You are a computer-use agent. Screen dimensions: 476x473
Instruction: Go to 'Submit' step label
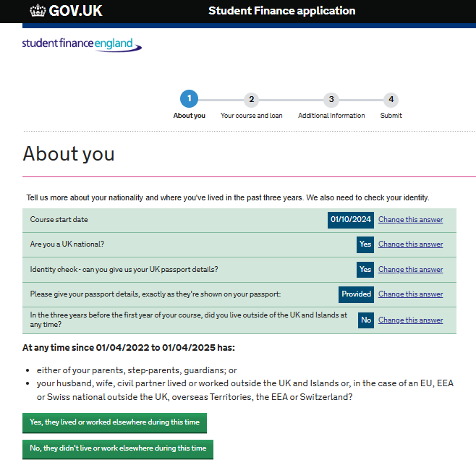point(391,116)
